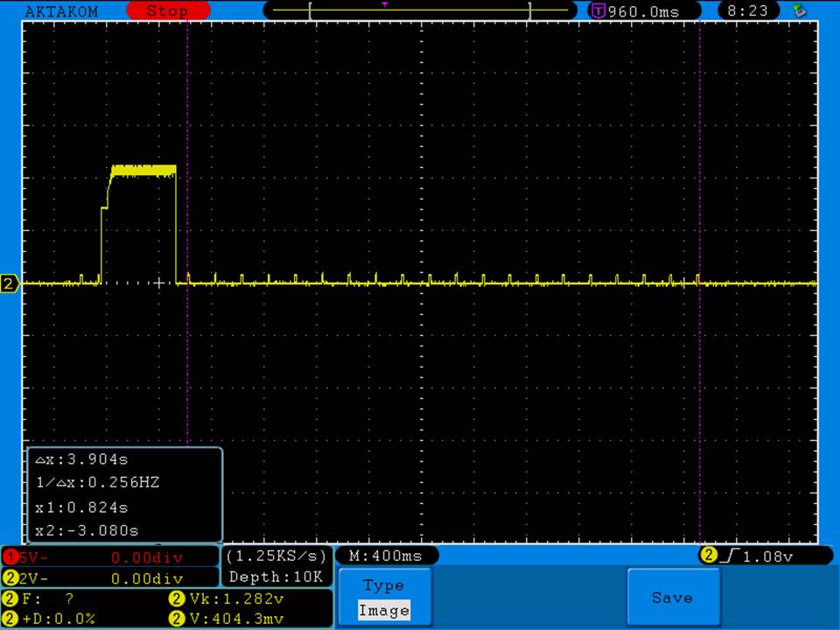Click the USB connection icon in top bar
The image size is (840, 630).
click(x=798, y=10)
